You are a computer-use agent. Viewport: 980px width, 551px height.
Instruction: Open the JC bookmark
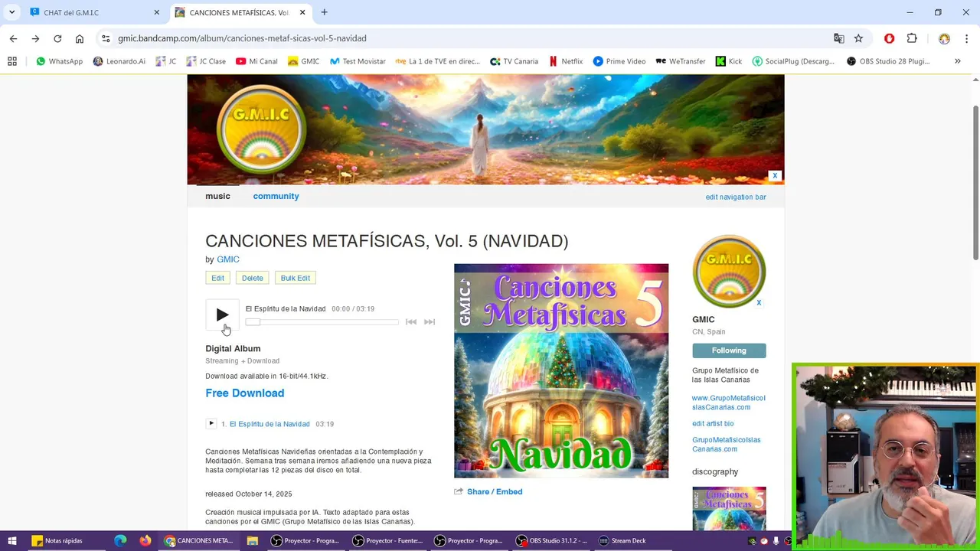pos(166,61)
